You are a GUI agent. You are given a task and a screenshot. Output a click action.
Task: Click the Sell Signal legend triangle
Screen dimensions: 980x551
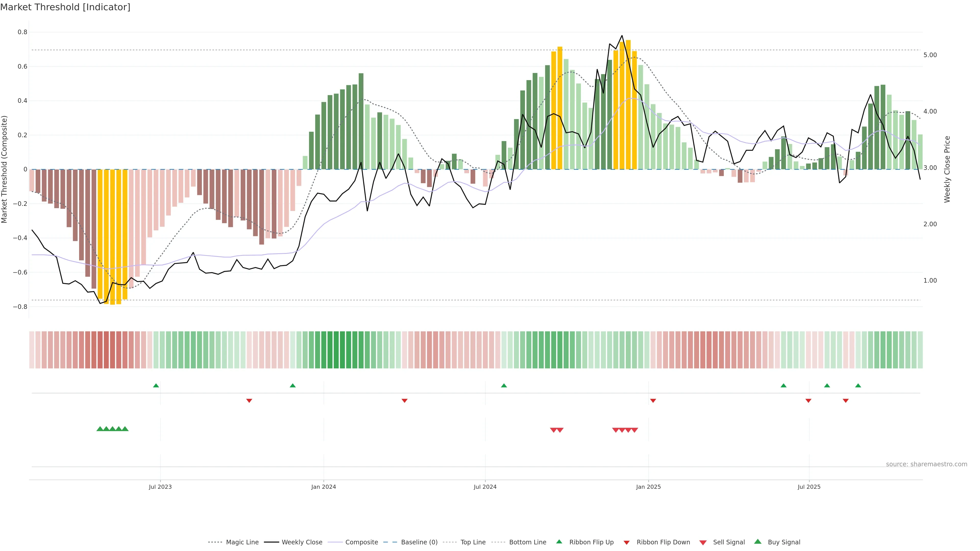pyautogui.click(x=703, y=543)
